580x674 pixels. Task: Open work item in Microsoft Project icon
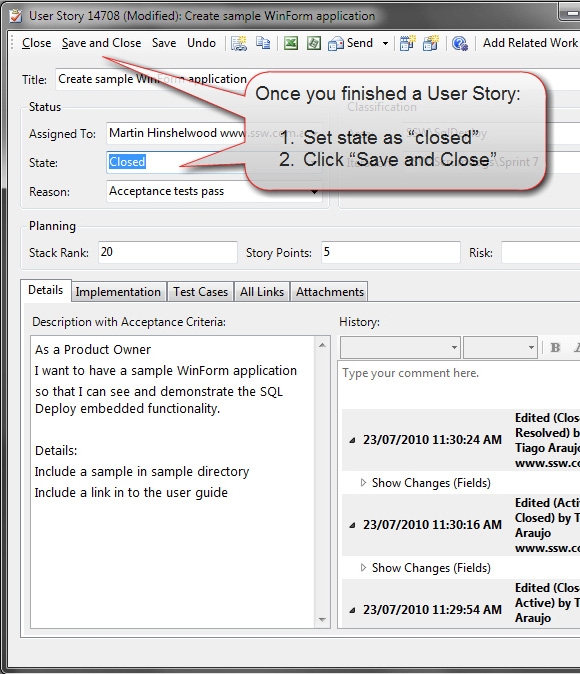(x=313, y=43)
